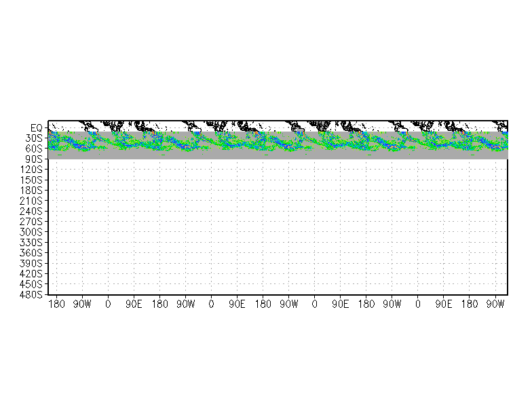The width and height of the screenshot is (532, 415).
Task: Select the 270S axis label
Action: [x=31, y=222]
